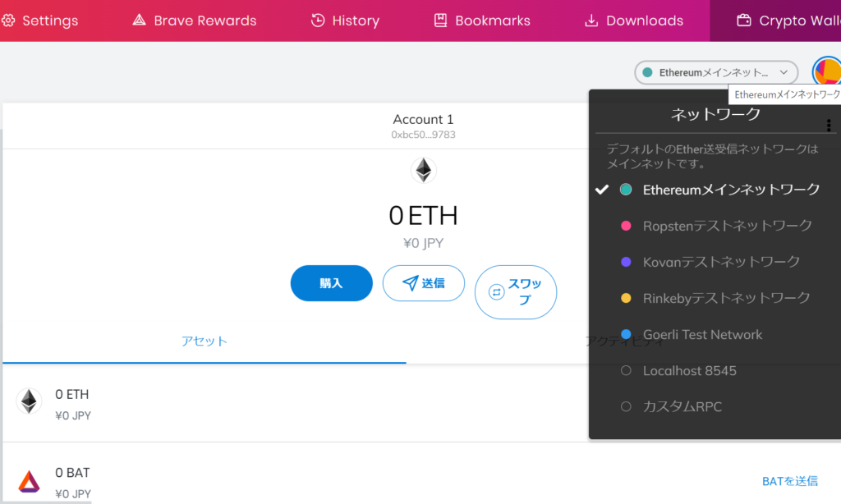Click the yellow dot beside Rinkeby

[x=626, y=298]
